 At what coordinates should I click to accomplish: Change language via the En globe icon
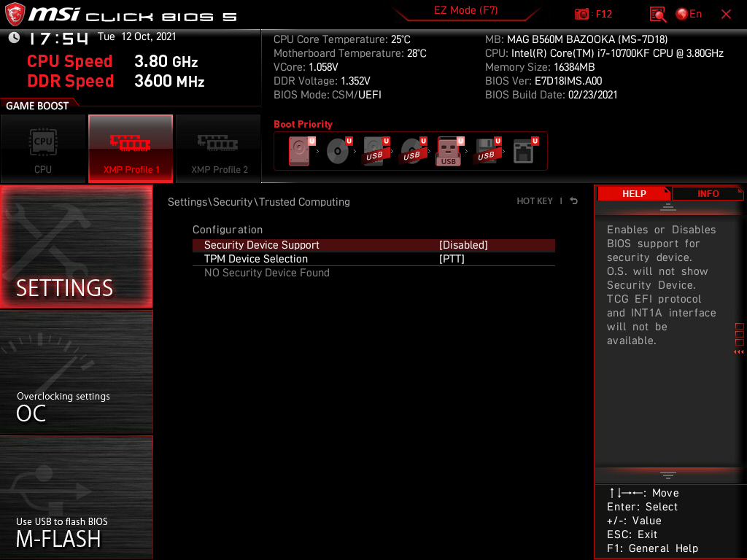[x=689, y=15]
